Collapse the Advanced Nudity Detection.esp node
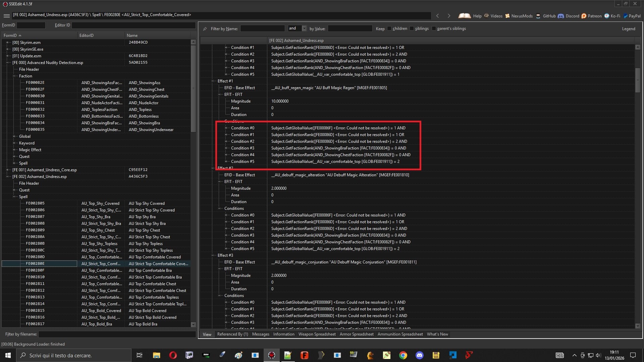Image resolution: width=644 pixels, height=362 pixels. (7, 63)
